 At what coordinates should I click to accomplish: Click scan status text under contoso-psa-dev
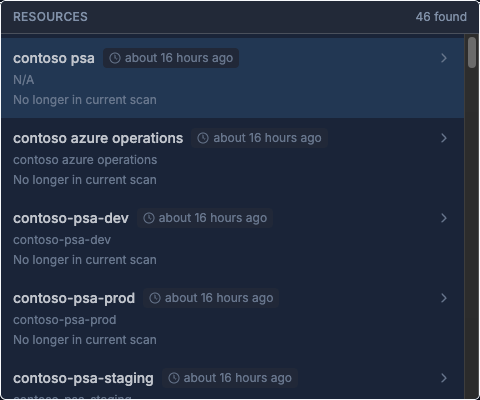(x=85, y=260)
